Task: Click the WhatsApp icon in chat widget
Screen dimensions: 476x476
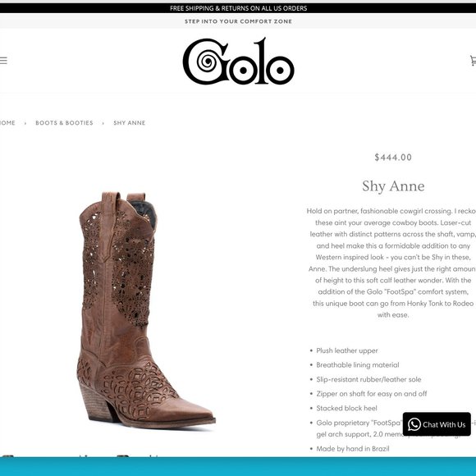Action: [414, 424]
